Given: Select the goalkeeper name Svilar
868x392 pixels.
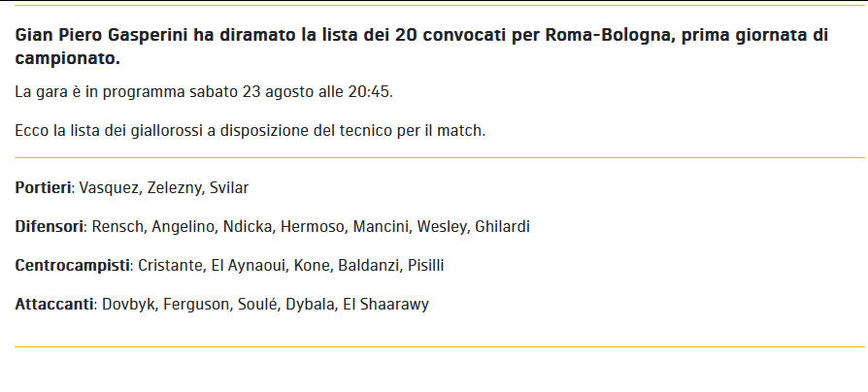Looking at the screenshot, I should coord(229,188).
